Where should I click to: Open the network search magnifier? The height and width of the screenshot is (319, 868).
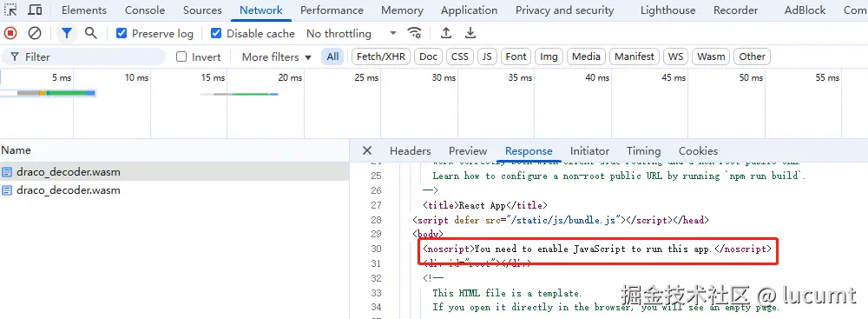click(x=91, y=33)
